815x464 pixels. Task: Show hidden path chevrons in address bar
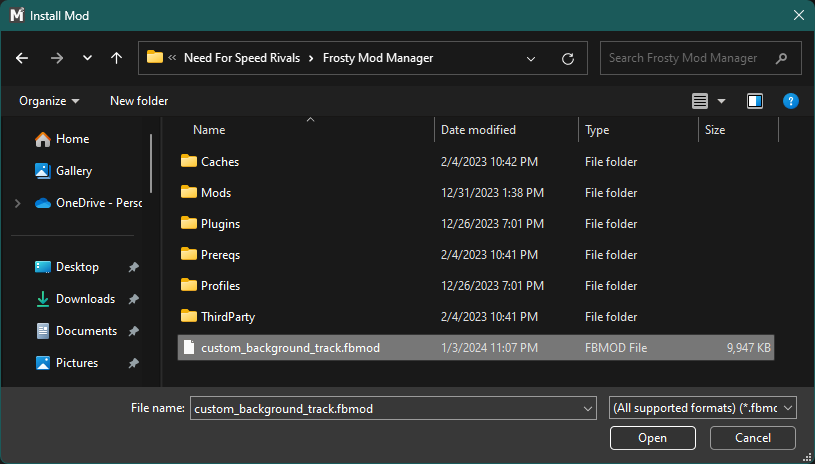172,58
